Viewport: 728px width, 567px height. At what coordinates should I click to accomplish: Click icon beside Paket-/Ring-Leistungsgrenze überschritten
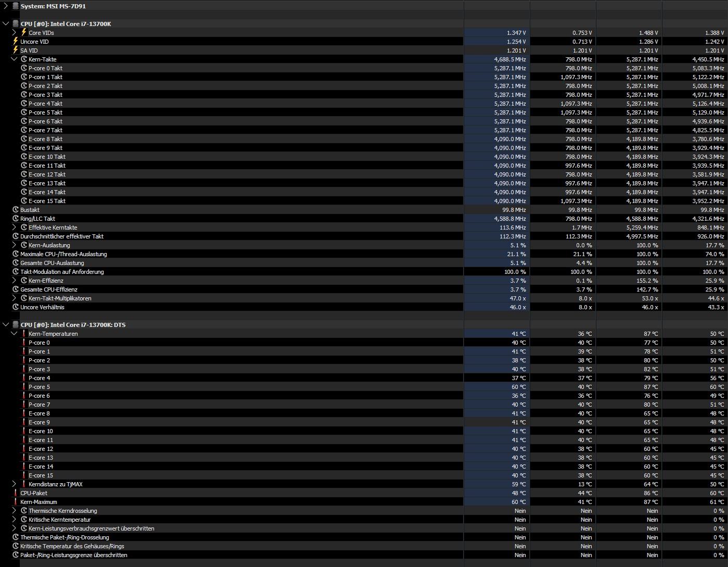[x=16, y=555]
